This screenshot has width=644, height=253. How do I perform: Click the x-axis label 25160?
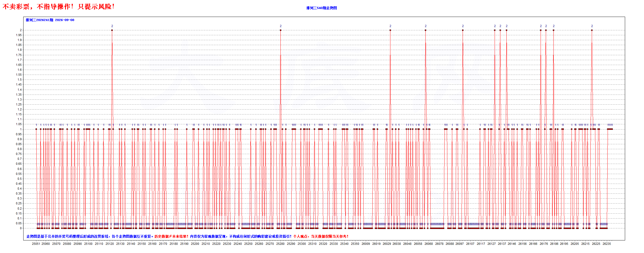coord(152,244)
